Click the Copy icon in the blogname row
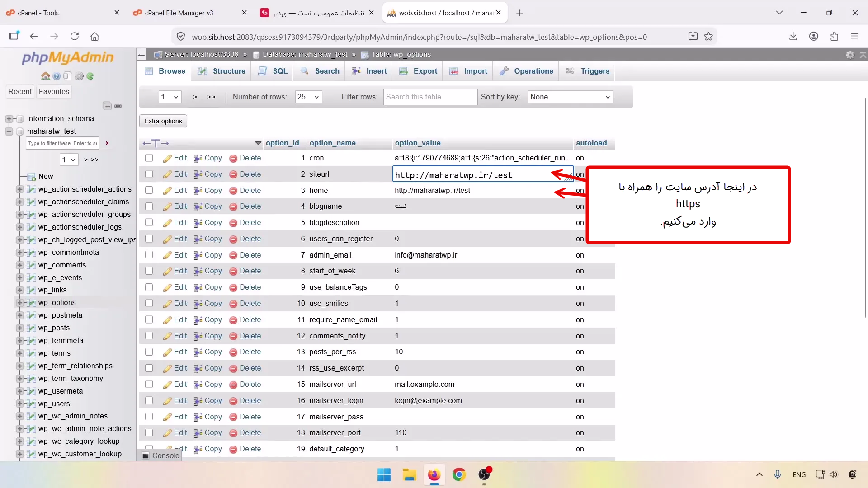The height and width of the screenshot is (488, 868). [x=198, y=206]
